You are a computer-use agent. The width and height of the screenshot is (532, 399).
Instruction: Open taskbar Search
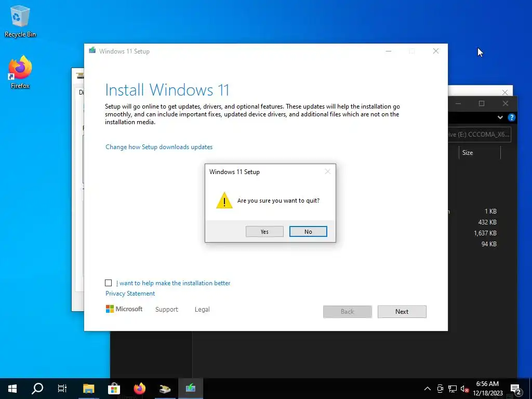37,389
